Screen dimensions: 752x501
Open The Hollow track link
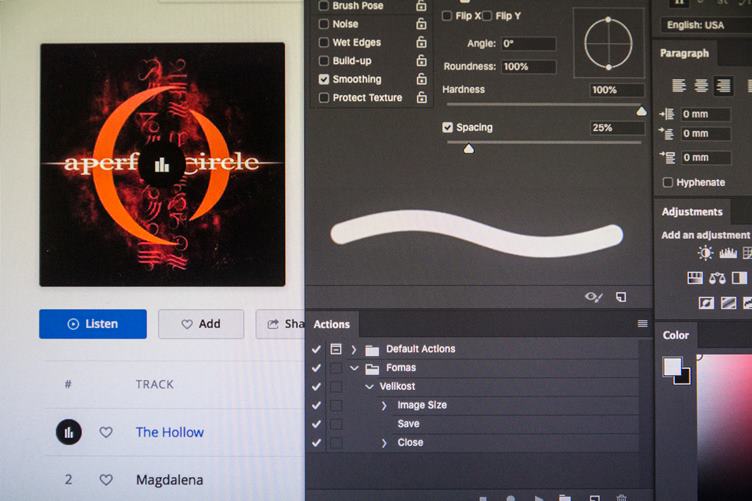click(x=170, y=432)
